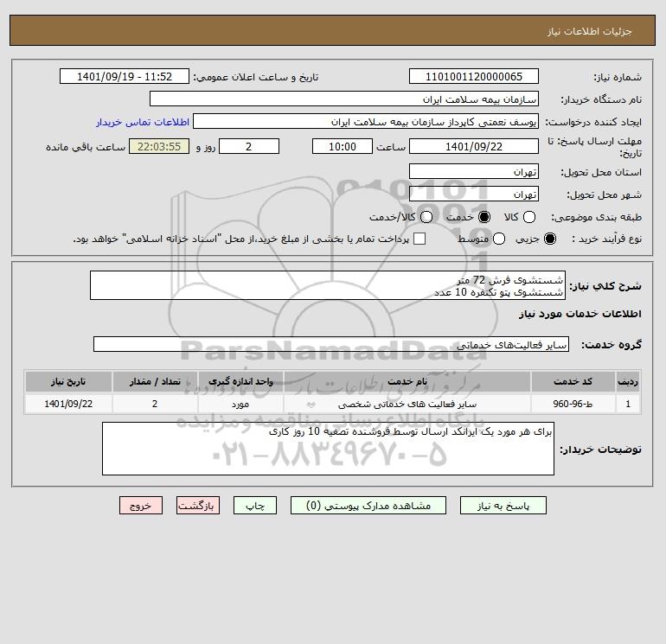Click the row number cell 1
Image resolution: width=666 pixels, height=644 pixels.
tap(628, 404)
